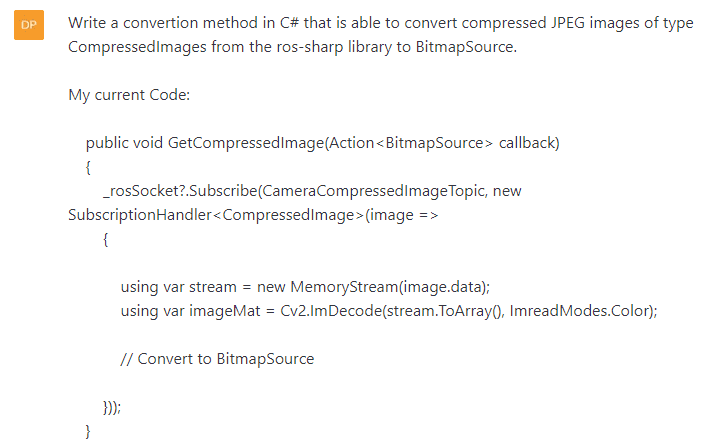Click the 'GetCompressedImage' method name
The height and width of the screenshot is (446, 710).
point(246,143)
